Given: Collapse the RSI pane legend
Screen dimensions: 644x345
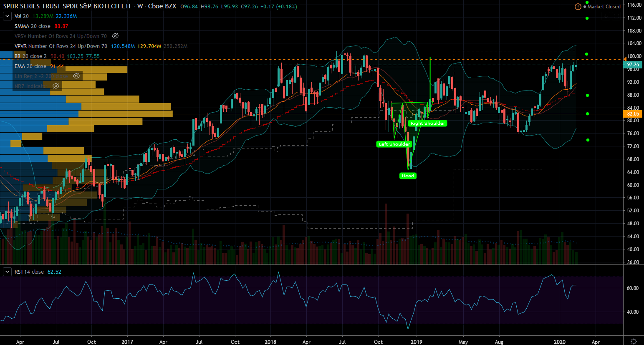Looking at the screenshot, I should [7, 272].
